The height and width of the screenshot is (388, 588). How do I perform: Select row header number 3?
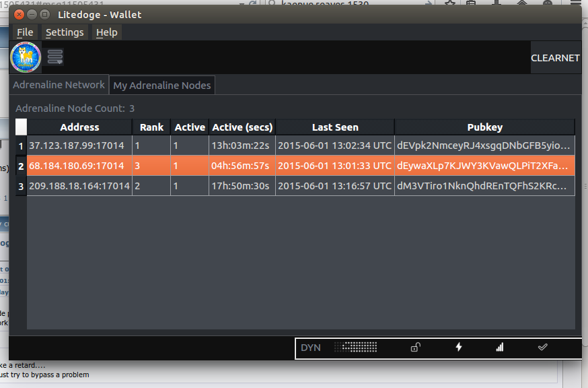point(21,187)
